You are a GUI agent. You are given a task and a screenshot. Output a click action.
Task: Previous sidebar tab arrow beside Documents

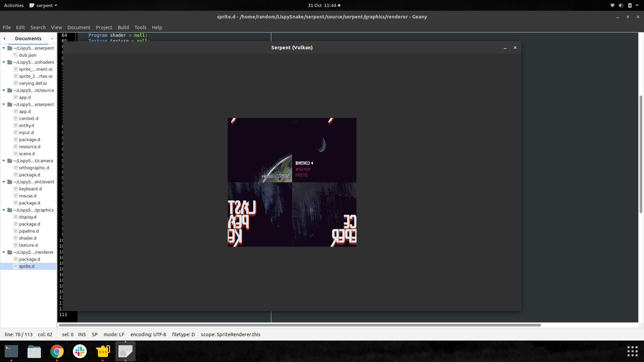4,39
